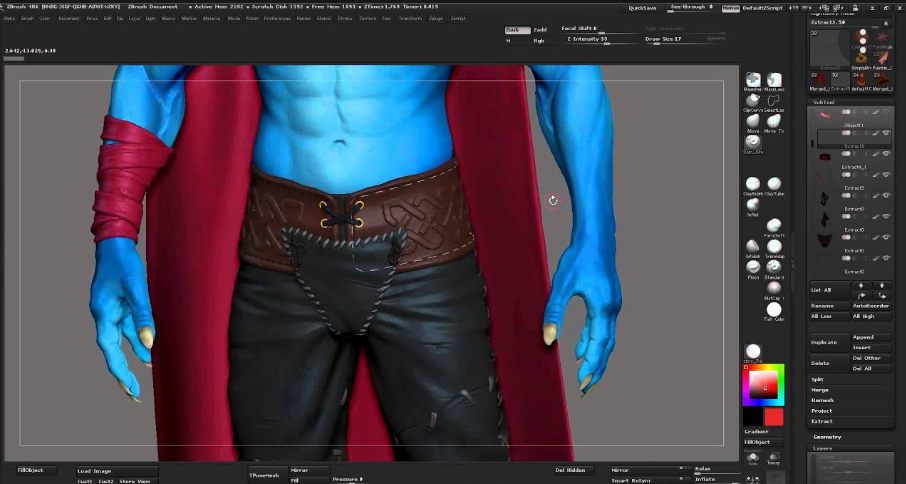Image resolution: width=906 pixels, height=484 pixels.
Task: Toggle the Rgb draw mode
Action: tap(540, 41)
